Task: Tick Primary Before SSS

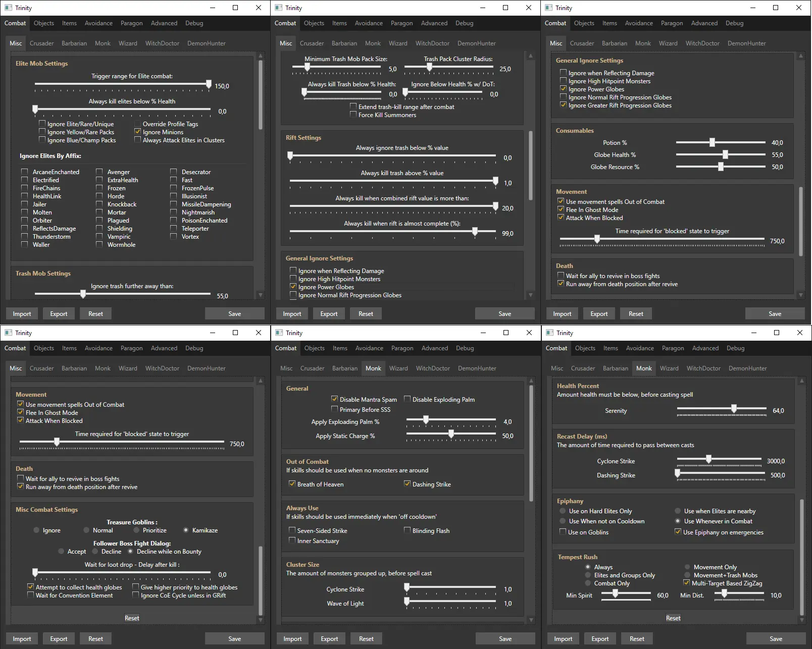Action: tap(334, 409)
